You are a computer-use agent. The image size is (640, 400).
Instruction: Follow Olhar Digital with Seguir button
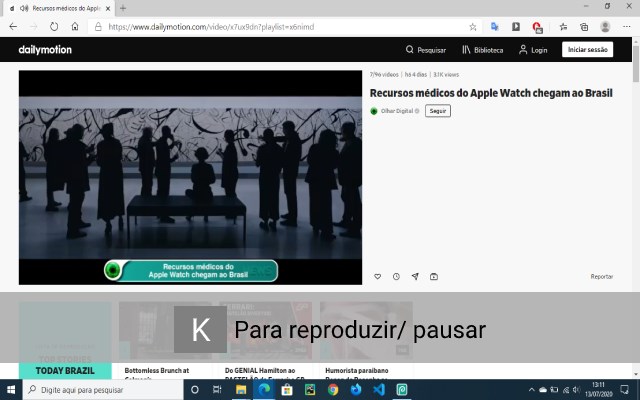pyautogui.click(x=438, y=111)
